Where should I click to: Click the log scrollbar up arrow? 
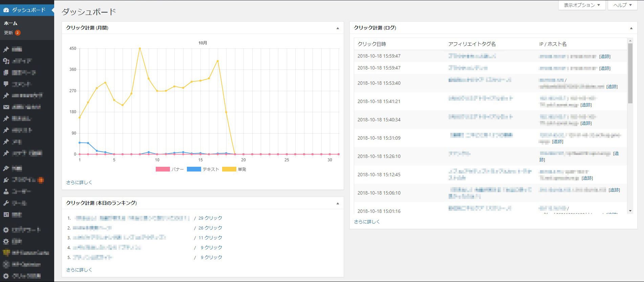630,41
